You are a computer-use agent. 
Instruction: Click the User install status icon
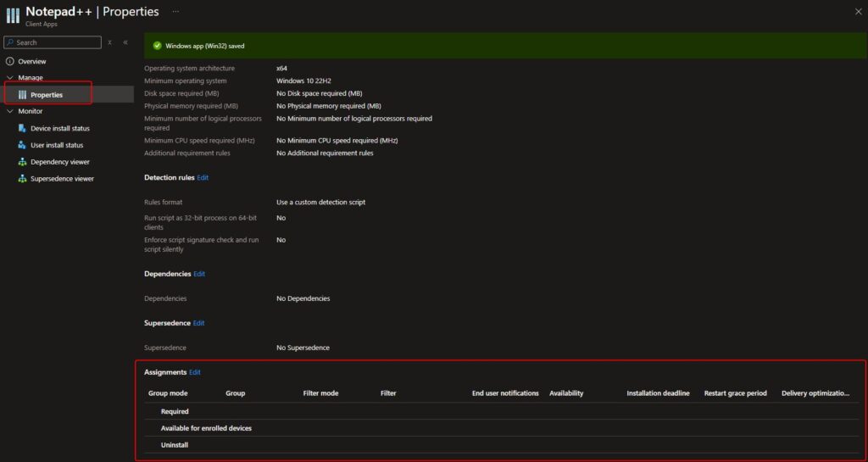click(x=22, y=145)
